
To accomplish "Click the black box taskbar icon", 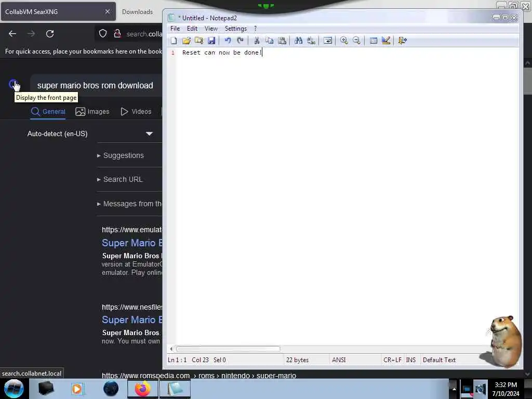I will click(46, 389).
